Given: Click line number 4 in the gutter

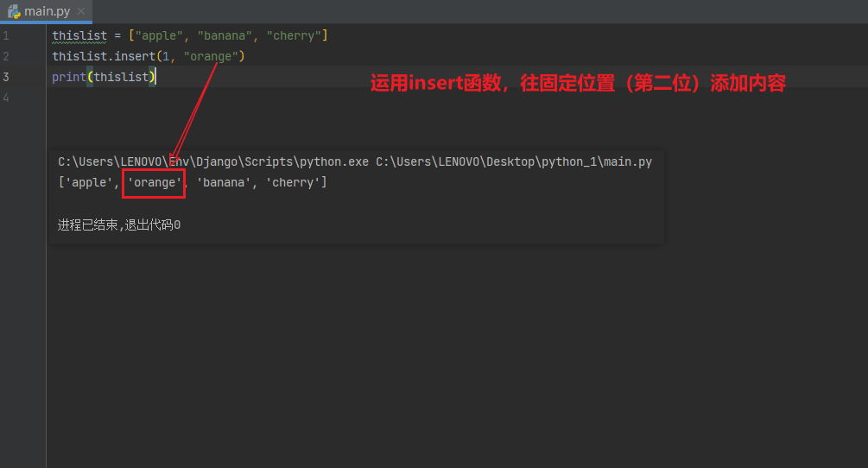Looking at the screenshot, I should (5, 98).
